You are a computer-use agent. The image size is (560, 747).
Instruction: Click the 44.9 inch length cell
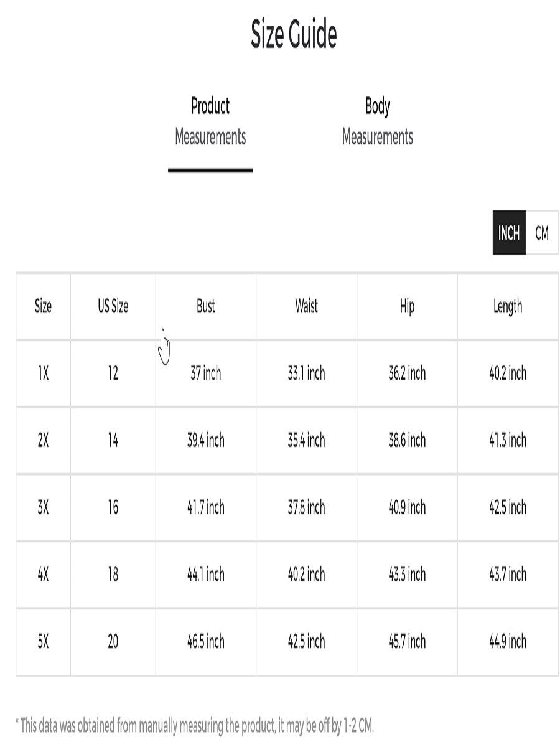tap(508, 642)
